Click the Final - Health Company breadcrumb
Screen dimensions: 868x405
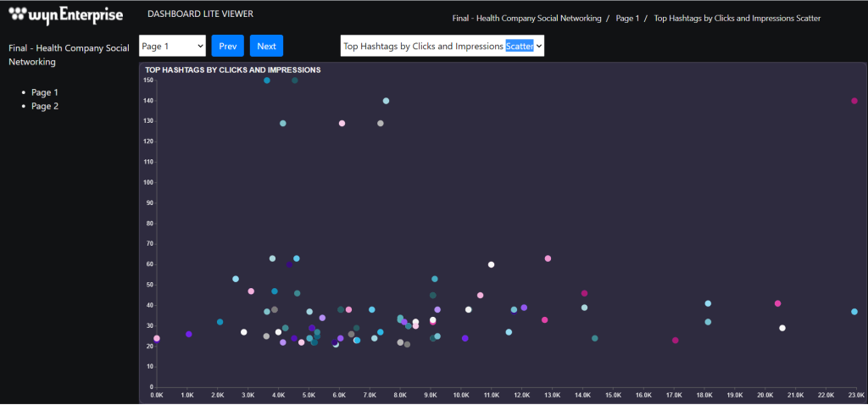pyautogui.click(x=526, y=18)
